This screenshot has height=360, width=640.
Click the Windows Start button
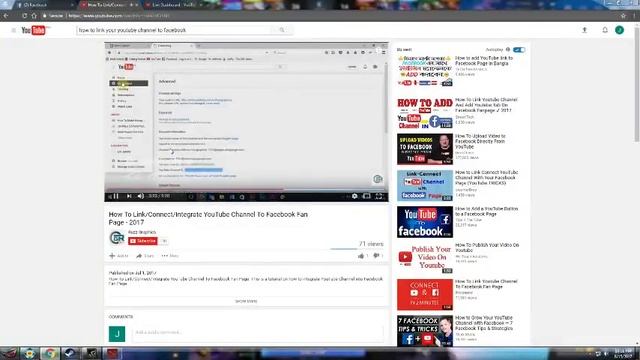[9, 353]
